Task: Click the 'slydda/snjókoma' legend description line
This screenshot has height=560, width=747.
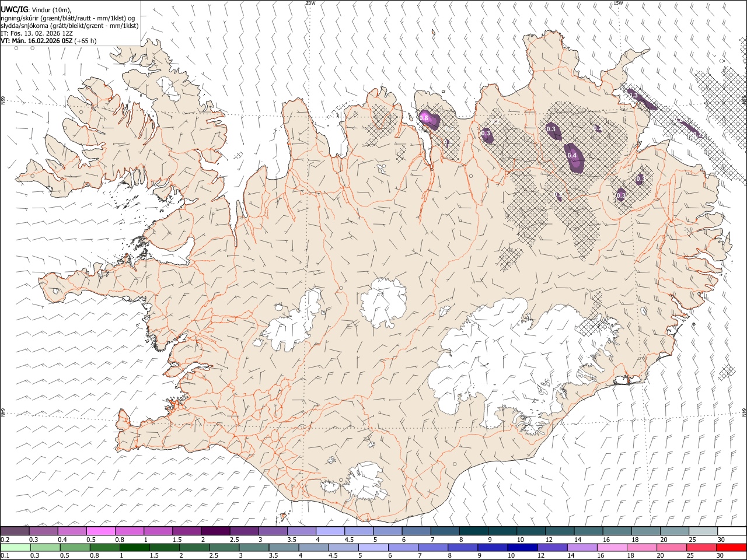Action: coord(69,26)
